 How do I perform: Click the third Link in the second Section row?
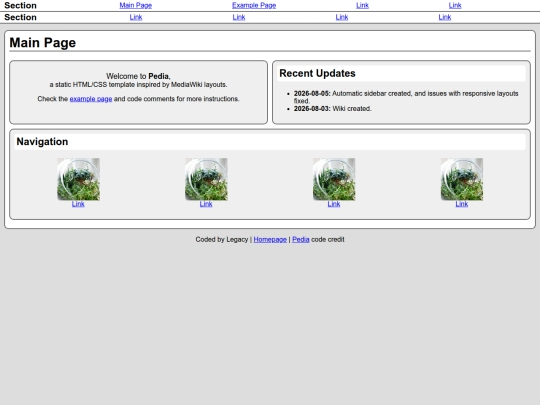coord(342,17)
